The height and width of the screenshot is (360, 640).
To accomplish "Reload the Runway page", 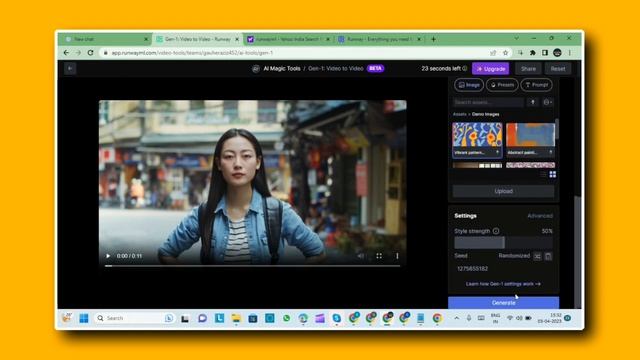I will [91, 53].
